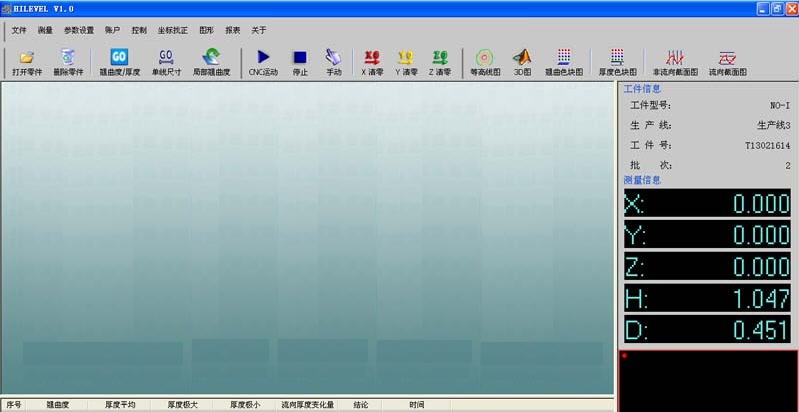Click the 厚度极大 column header
This screenshot has width=799, height=412.
(182, 405)
